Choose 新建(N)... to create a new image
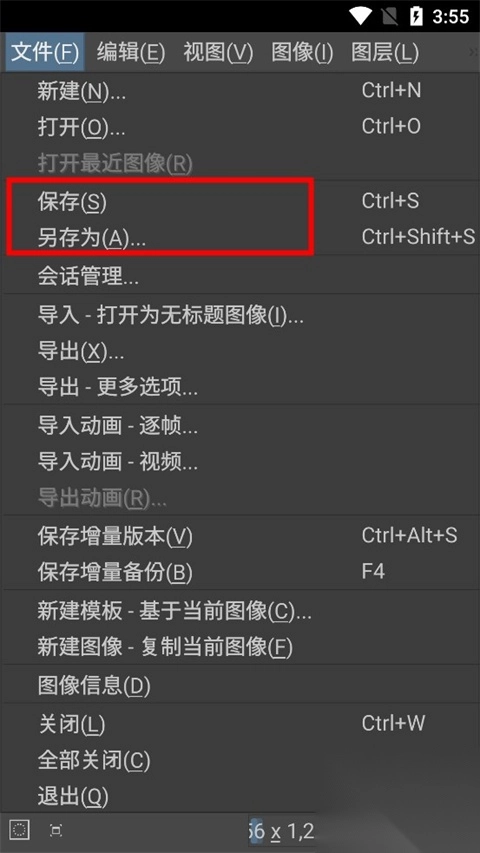Screen dimensions: 480x853 pos(240,91)
